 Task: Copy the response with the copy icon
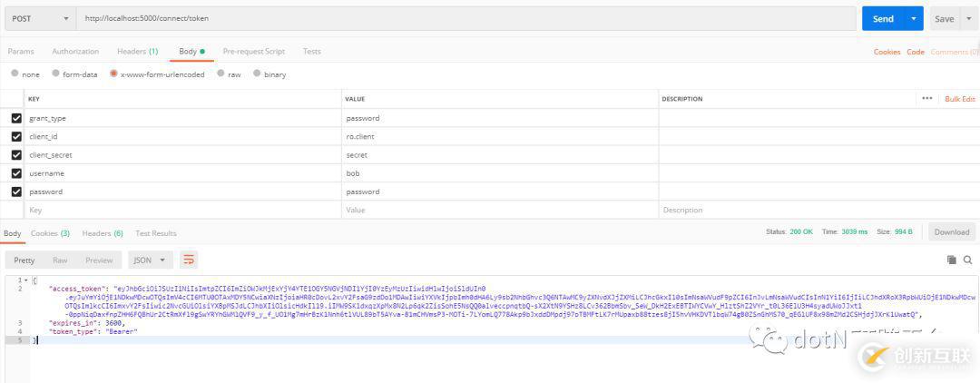pos(951,260)
